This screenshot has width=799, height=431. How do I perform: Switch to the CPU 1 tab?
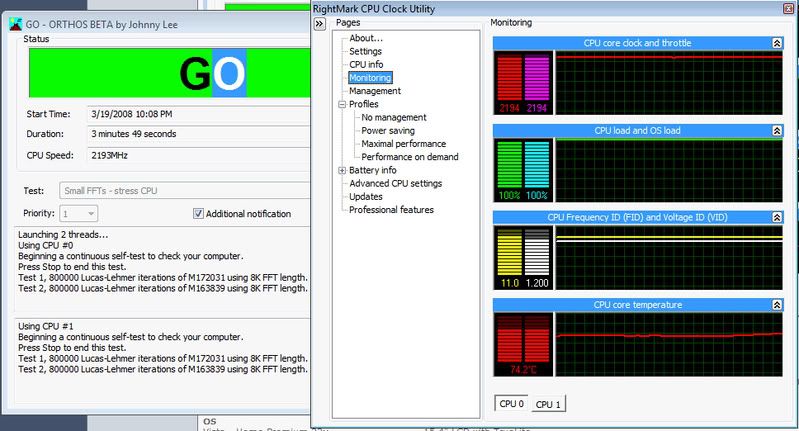point(548,405)
